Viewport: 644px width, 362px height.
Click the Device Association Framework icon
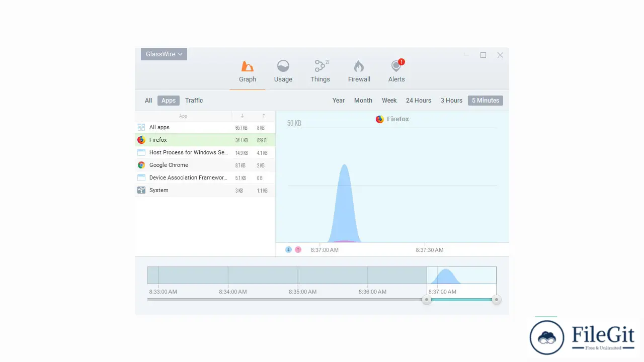[141, 178]
